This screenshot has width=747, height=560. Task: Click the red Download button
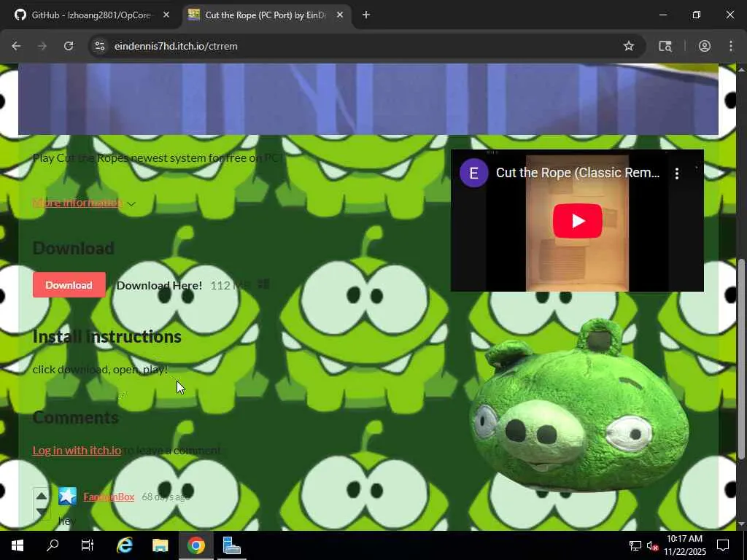[69, 285]
